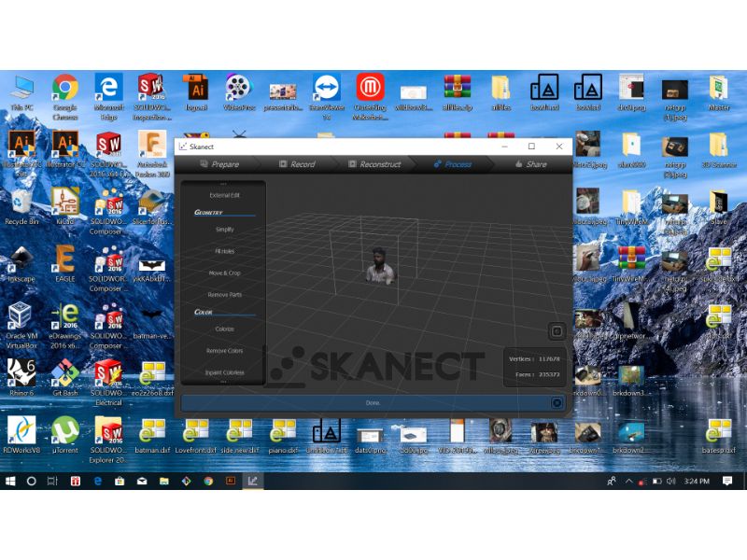Select the Inkscape desktop icon

pyautogui.click(x=21, y=263)
